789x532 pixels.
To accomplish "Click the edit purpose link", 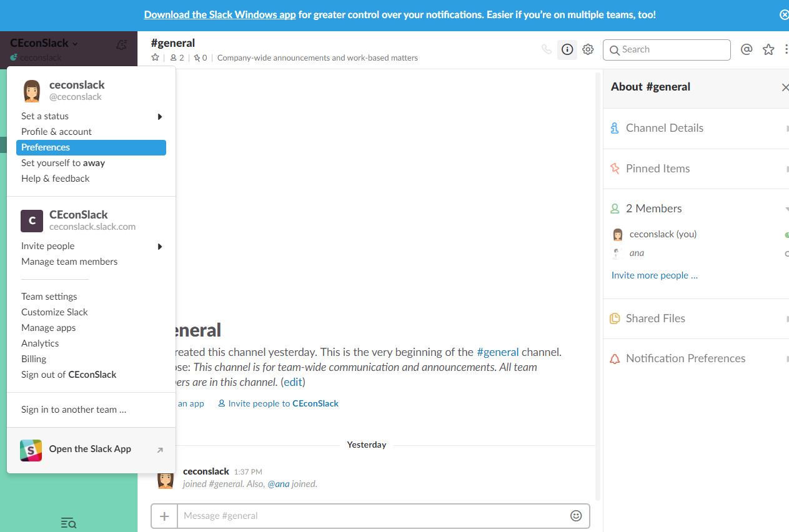I will click(294, 382).
